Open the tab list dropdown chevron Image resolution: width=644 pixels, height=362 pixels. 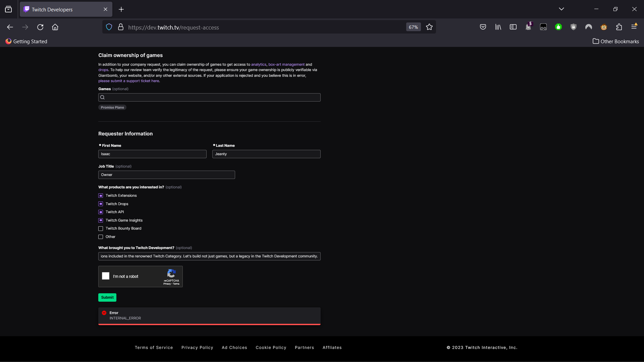pyautogui.click(x=561, y=9)
